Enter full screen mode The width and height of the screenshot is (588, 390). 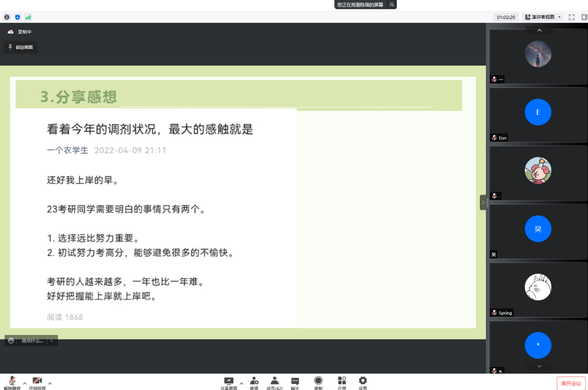[572, 17]
